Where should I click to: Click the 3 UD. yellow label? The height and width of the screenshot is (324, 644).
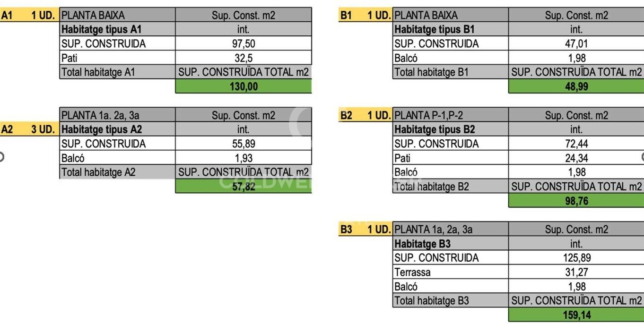[x=43, y=129]
